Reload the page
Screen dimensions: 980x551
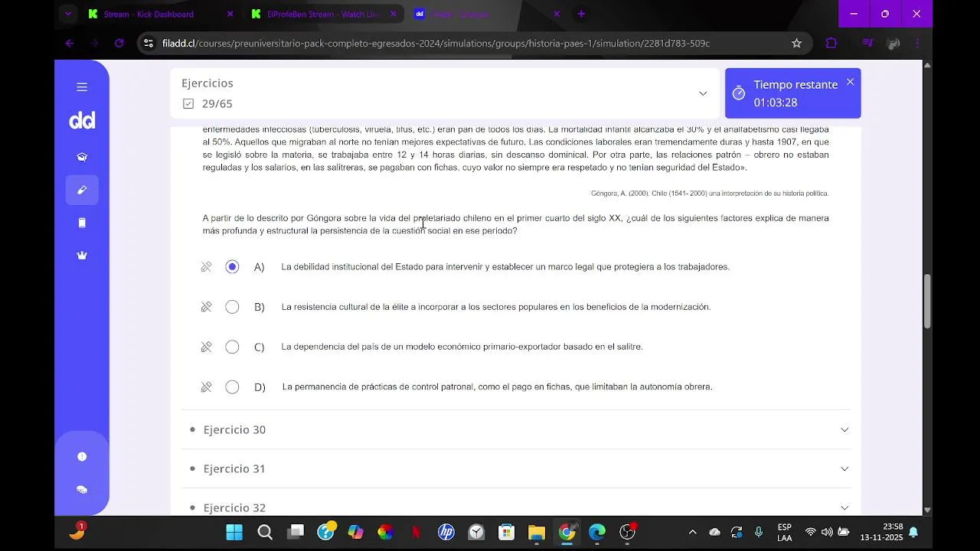click(119, 44)
